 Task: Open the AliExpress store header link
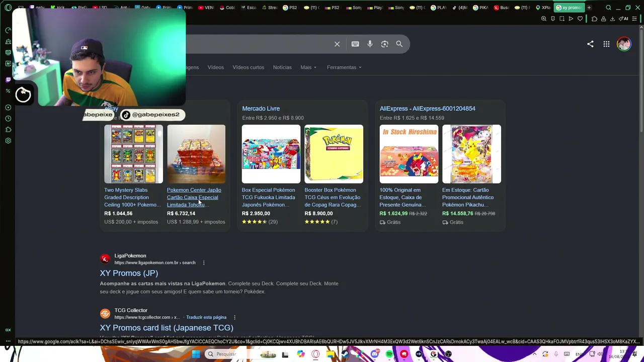tap(427, 109)
